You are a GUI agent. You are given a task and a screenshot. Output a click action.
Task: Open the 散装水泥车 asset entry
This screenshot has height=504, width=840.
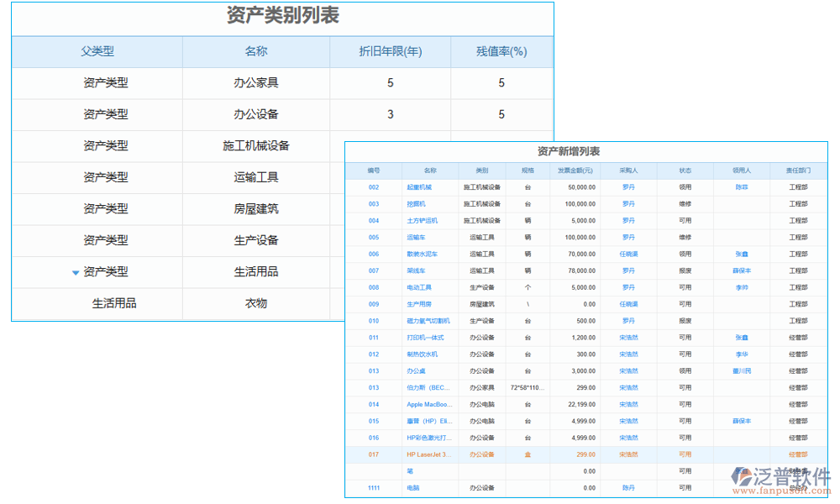422,254
